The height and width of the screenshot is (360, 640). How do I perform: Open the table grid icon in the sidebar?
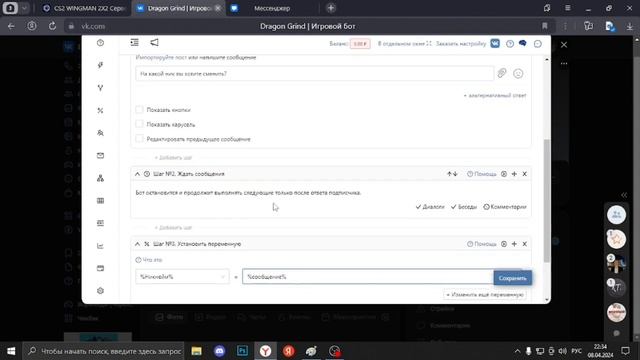click(x=100, y=201)
